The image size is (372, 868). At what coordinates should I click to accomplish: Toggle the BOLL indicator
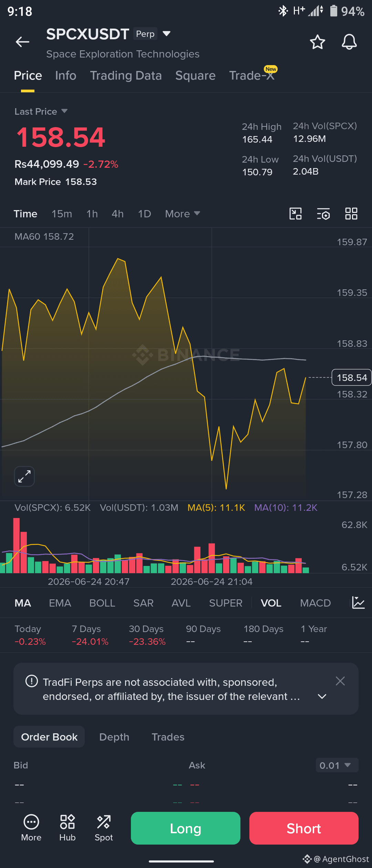pos(102,603)
